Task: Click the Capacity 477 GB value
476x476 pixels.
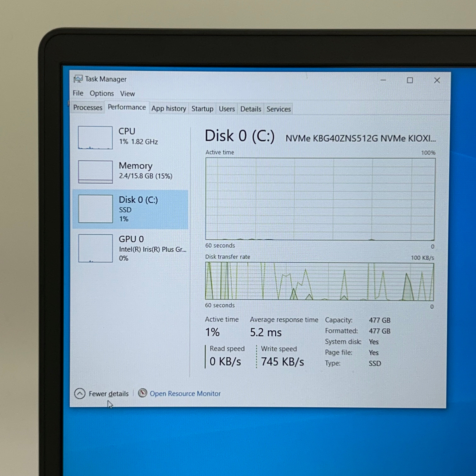Action: point(379,320)
